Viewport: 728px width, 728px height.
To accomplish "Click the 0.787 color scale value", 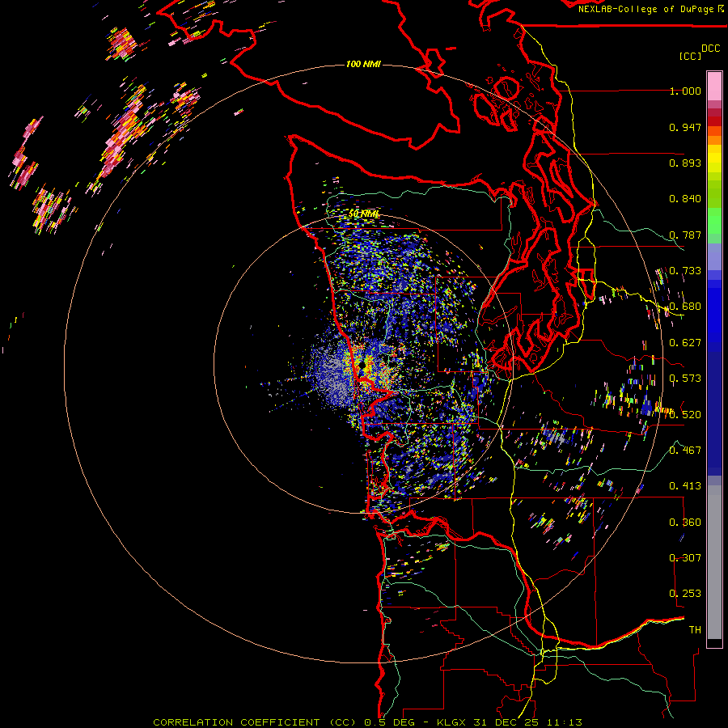I will pyautogui.click(x=685, y=235).
